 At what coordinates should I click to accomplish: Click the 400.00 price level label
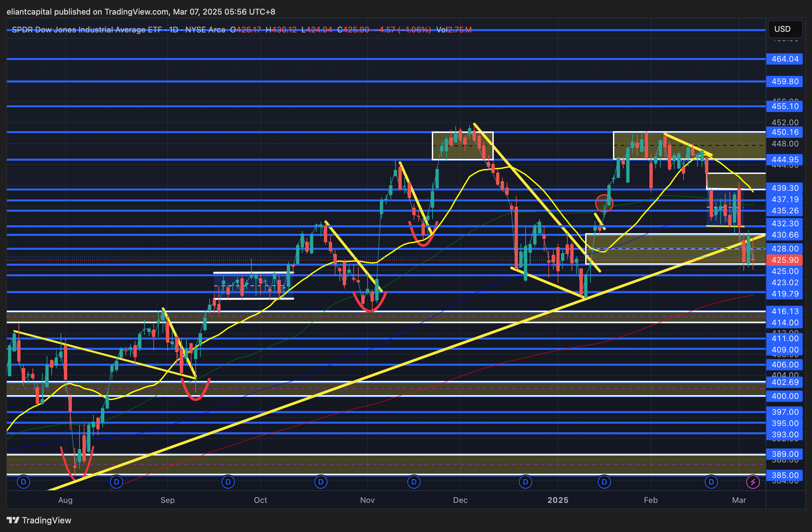point(785,396)
